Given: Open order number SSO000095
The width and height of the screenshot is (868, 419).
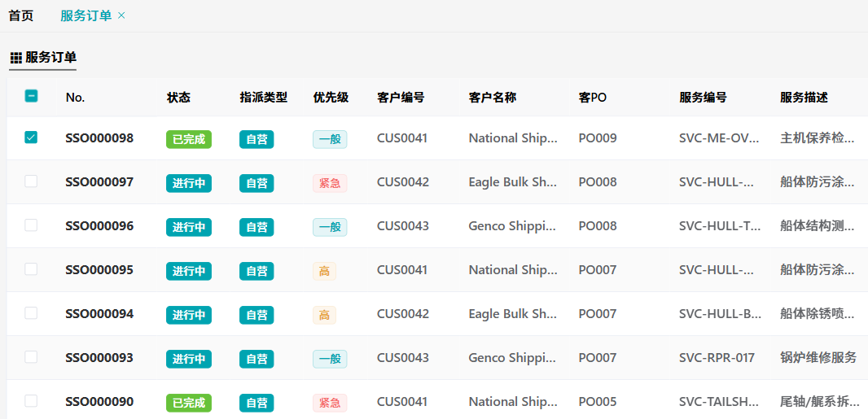Looking at the screenshot, I should click(99, 270).
